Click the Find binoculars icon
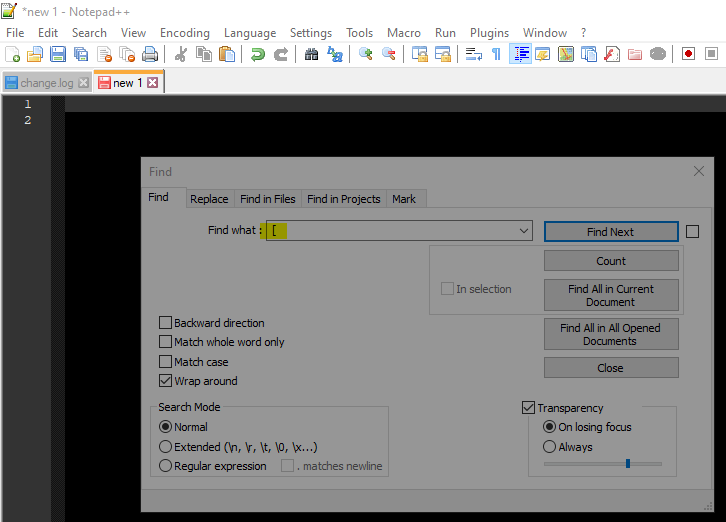Viewport: 726px width, 522px height. [x=312, y=54]
